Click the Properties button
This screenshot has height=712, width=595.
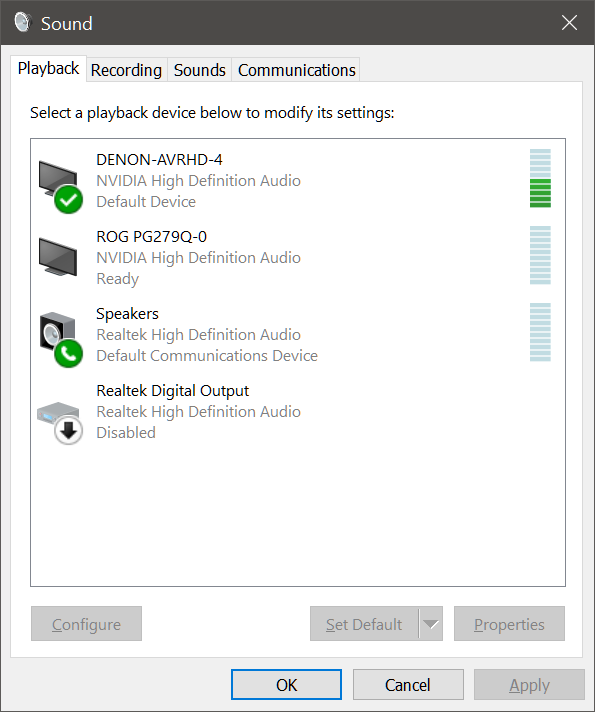click(x=509, y=624)
